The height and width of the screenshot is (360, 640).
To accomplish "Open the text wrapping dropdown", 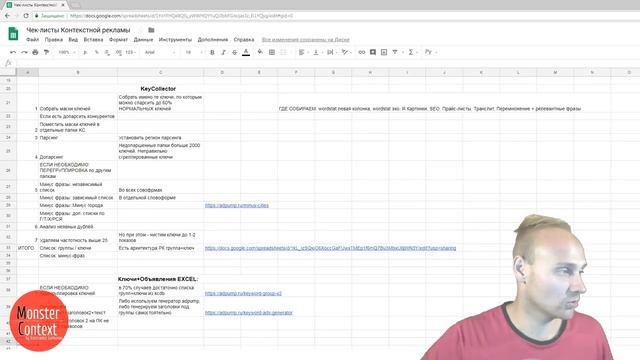I will point(331,52).
